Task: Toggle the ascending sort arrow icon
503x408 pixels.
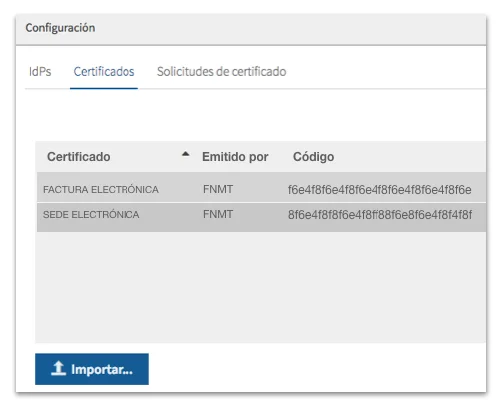Action: 185,154
